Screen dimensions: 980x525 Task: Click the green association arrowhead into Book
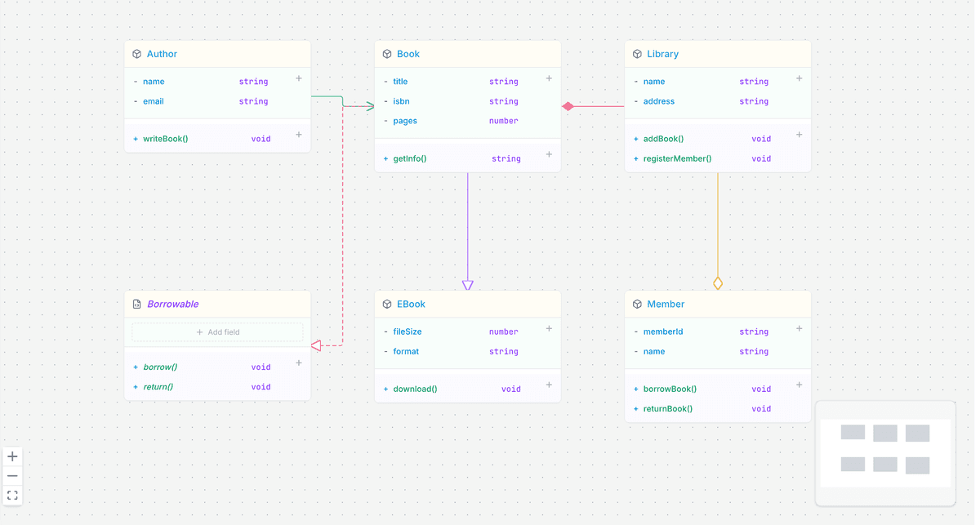(370, 106)
